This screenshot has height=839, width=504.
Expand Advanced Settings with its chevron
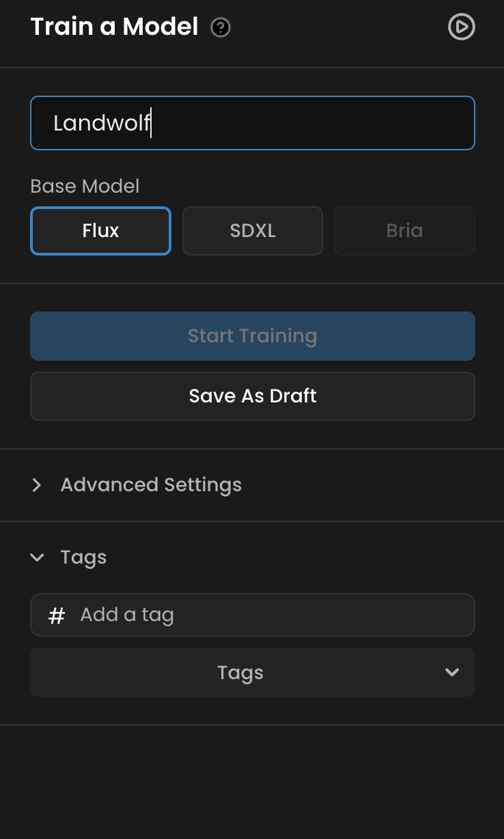tap(37, 485)
